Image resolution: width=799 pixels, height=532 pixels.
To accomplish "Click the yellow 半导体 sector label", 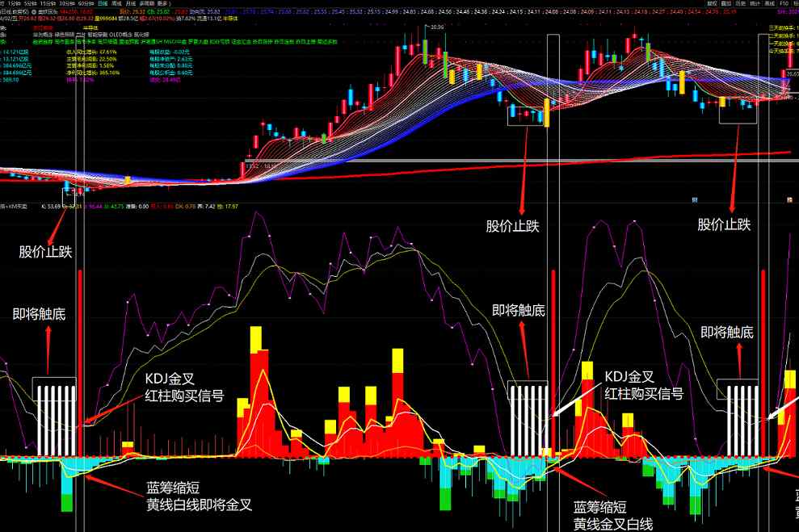I will click(x=90, y=28).
